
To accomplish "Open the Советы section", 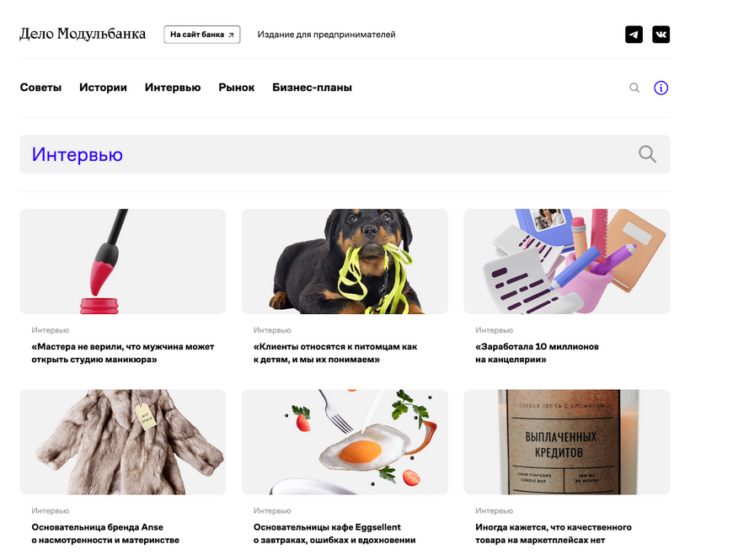I will pyautogui.click(x=40, y=88).
